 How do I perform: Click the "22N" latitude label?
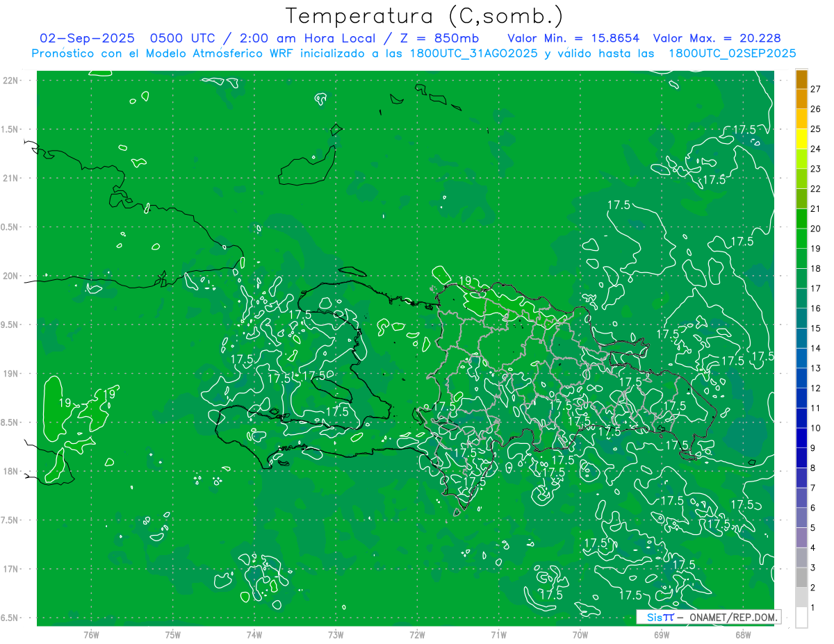point(10,80)
